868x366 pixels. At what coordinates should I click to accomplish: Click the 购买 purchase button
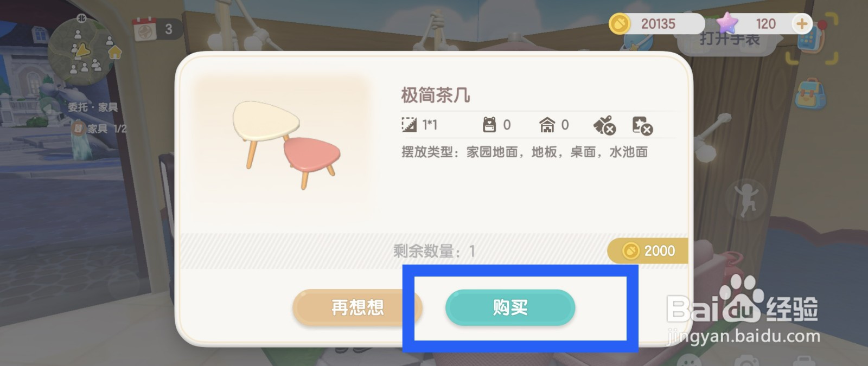click(510, 307)
